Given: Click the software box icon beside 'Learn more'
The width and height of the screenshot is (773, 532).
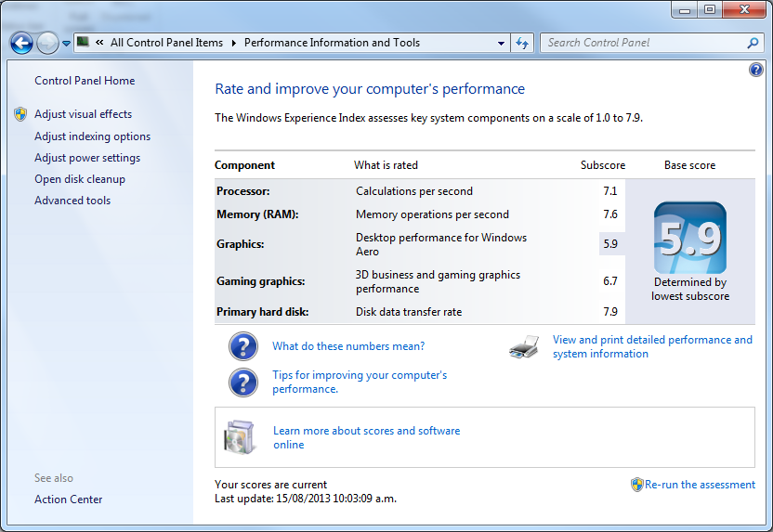Looking at the screenshot, I should click(239, 437).
